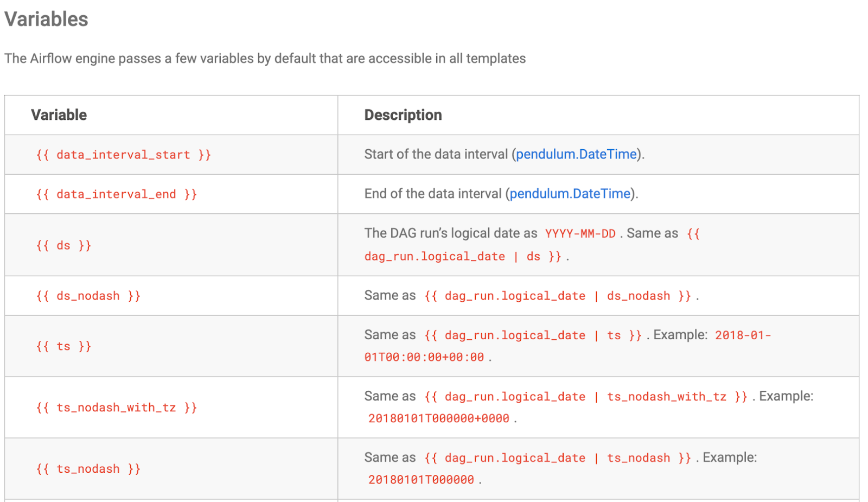The height and width of the screenshot is (502, 868).
Task: Click the YYYY-MM-DD format code text
Action: pyautogui.click(x=580, y=234)
